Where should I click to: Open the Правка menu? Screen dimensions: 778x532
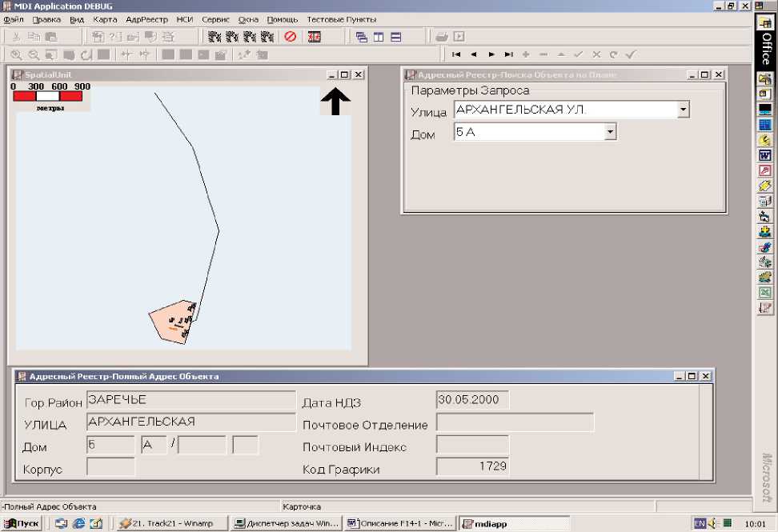(x=46, y=20)
